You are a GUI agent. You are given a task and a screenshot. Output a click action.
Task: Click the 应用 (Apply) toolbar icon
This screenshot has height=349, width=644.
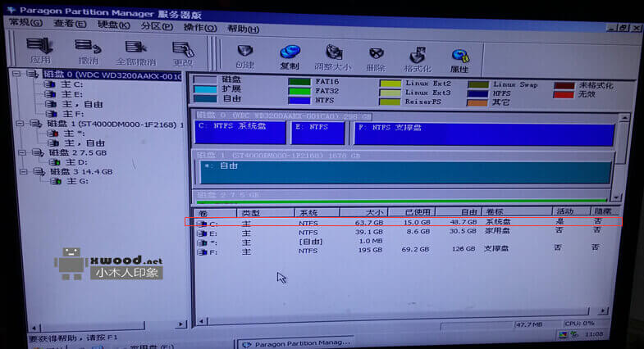tap(39, 50)
